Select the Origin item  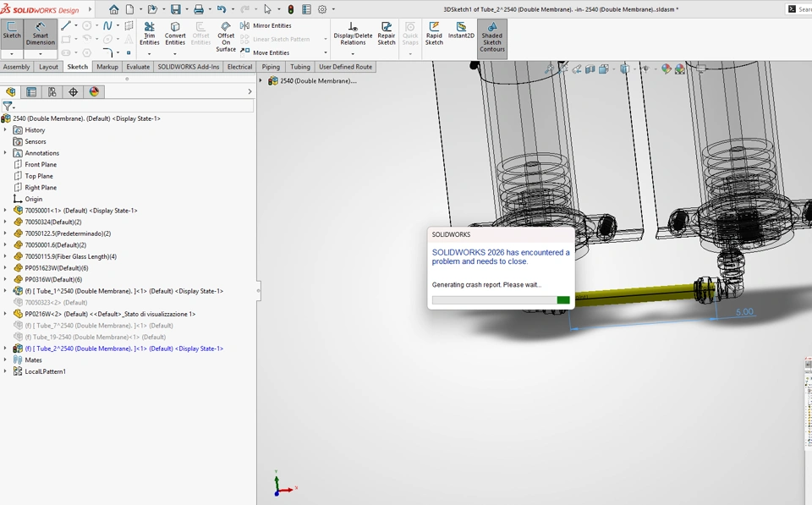(34, 199)
